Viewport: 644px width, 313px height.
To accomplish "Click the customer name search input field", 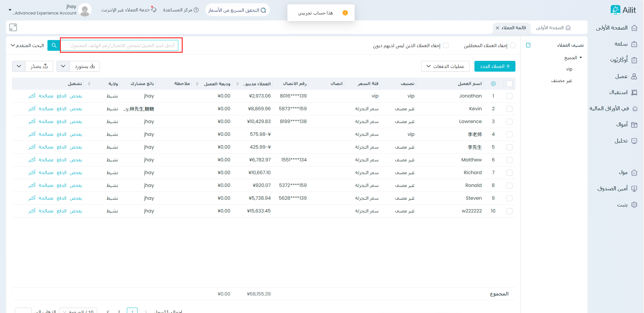I will coord(121,45).
